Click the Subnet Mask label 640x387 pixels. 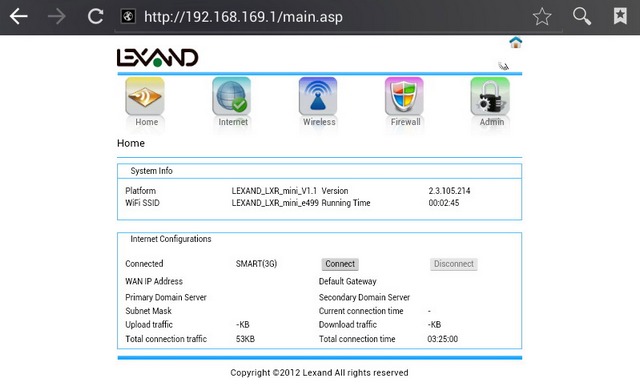148,311
